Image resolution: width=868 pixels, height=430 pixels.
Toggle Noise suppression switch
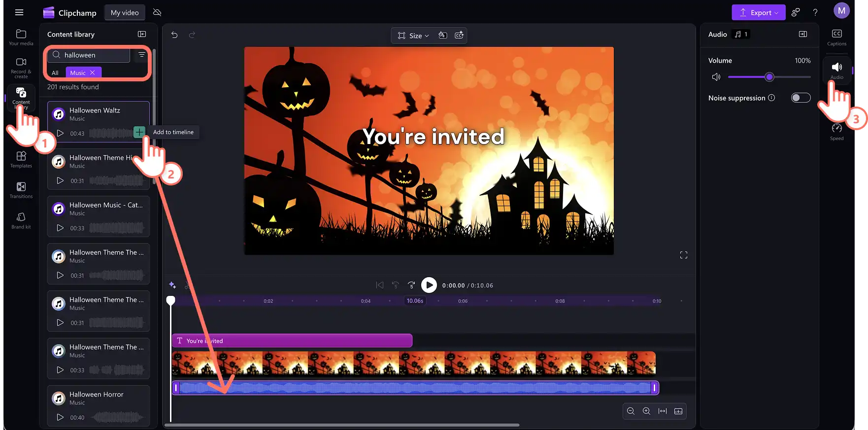pyautogui.click(x=801, y=98)
